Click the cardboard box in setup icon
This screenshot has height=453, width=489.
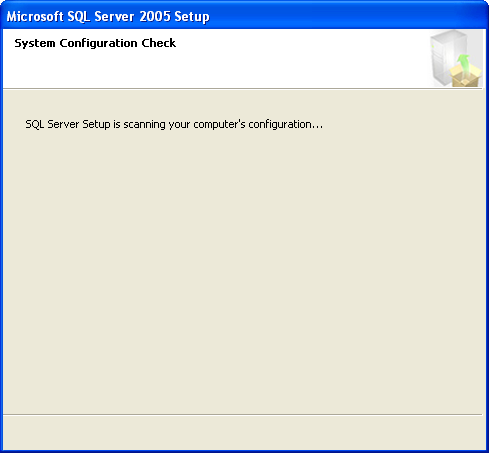pyautogui.click(x=465, y=75)
